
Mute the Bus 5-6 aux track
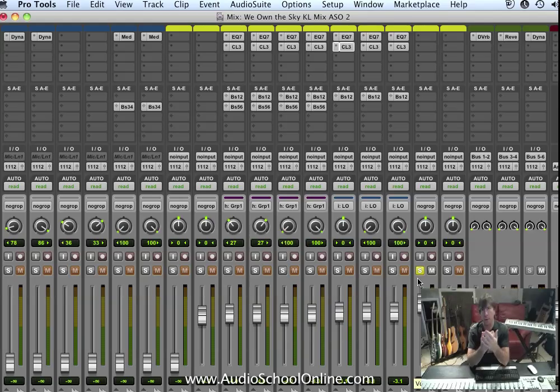(x=542, y=270)
